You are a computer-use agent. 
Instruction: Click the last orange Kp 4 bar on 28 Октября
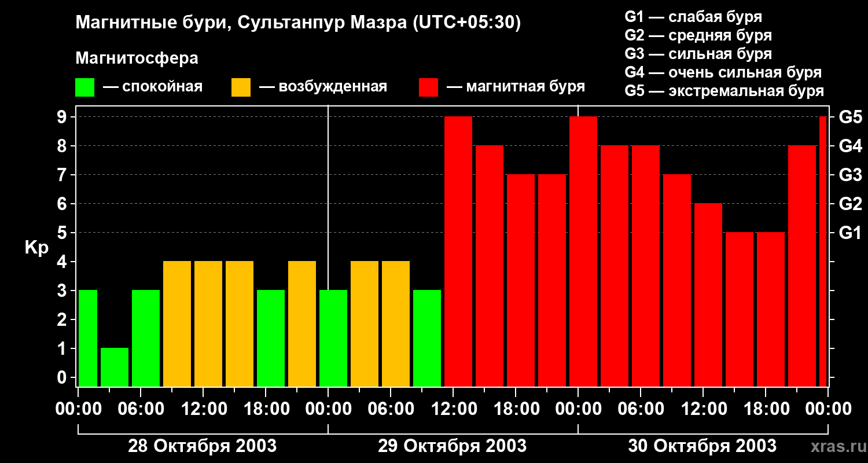(x=302, y=324)
